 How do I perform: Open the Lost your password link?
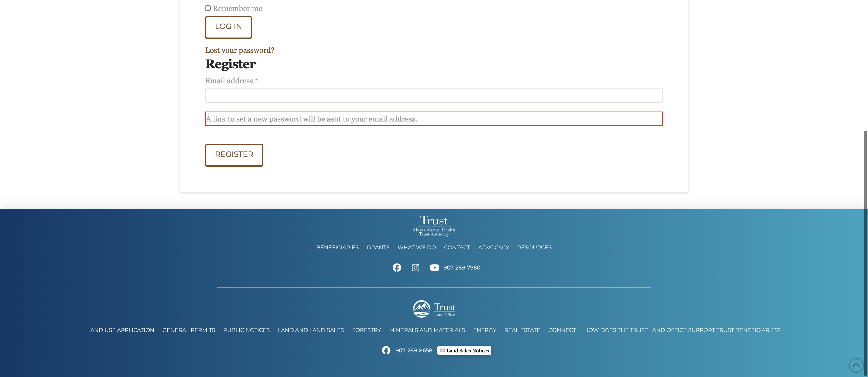[x=240, y=50]
